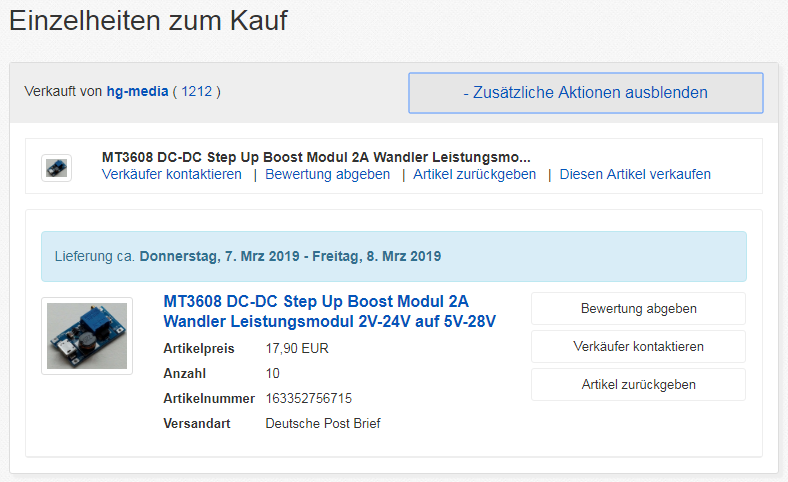Open the large MT3608 module product image
Viewport: 788px width, 482px height.
tap(87, 336)
